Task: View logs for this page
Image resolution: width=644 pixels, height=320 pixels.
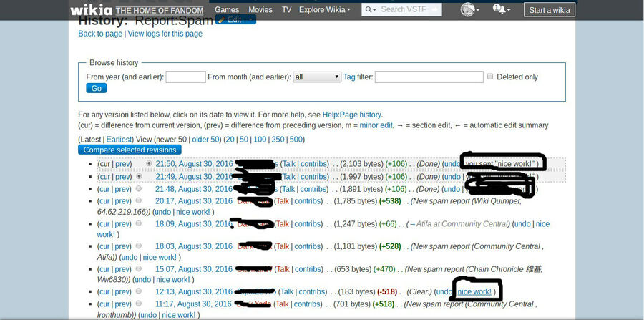Action: [x=165, y=34]
